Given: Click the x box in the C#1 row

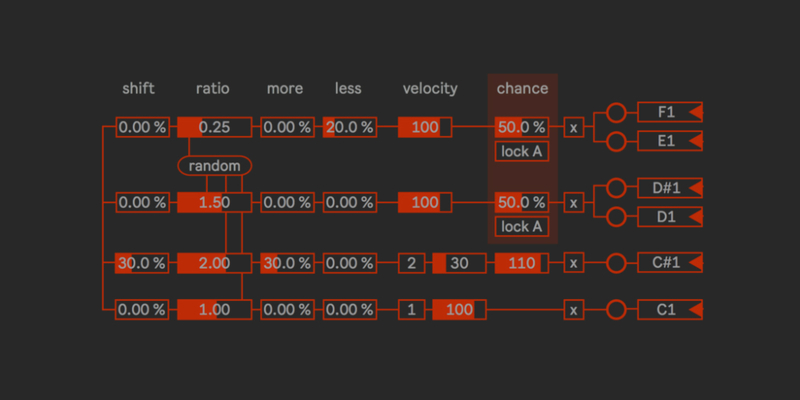Looking at the screenshot, I should [574, 263].
